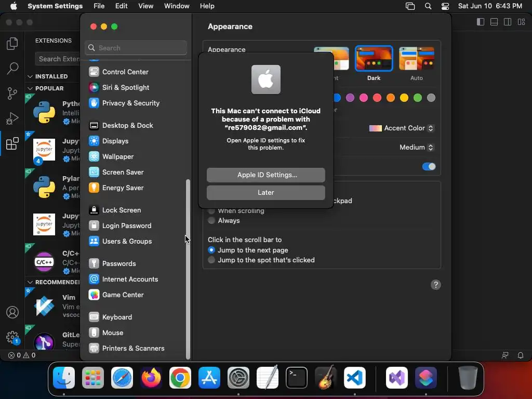Open the File menu
This screenshot has height=399, width=532.
[x=99, y=6]
